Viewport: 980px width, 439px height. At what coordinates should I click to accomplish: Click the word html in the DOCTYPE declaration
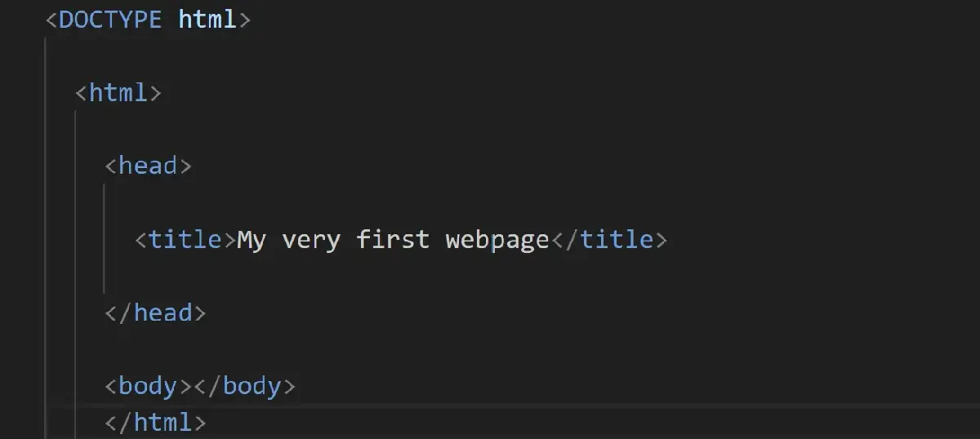point(207,20)
